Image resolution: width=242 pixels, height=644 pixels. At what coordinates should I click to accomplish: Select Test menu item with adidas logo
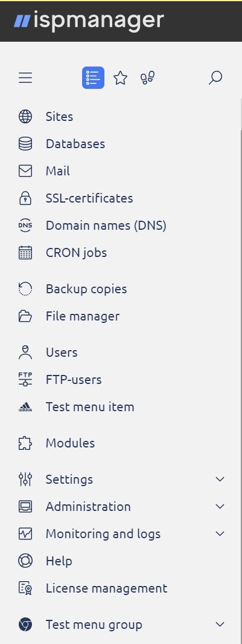tap(90, 407)
